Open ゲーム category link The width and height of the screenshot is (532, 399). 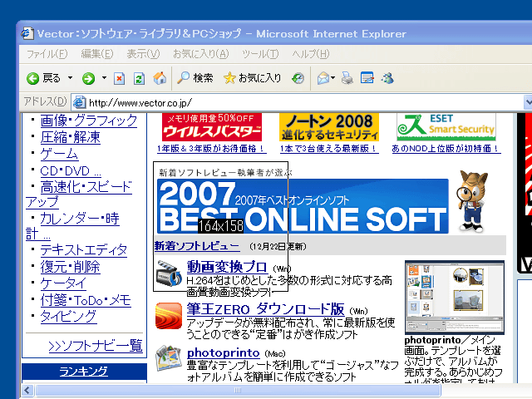point(59,154)
